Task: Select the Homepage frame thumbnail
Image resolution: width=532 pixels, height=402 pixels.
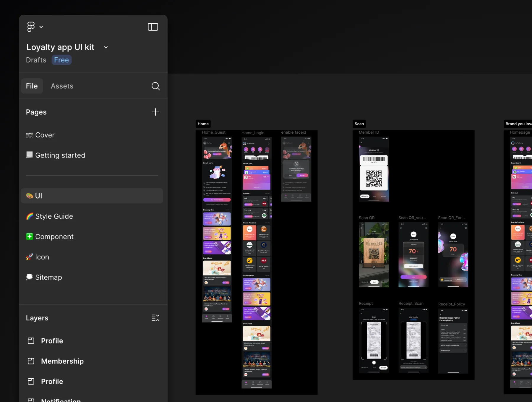Action: (x=521, y=262)
